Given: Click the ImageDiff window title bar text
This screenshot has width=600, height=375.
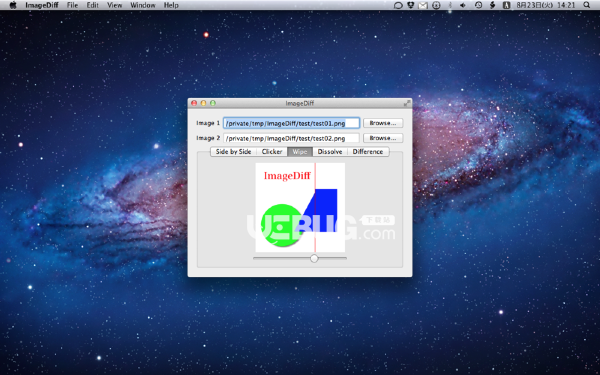Looking at the screenshot, I should pyautogui.click(x=300, y=103).
